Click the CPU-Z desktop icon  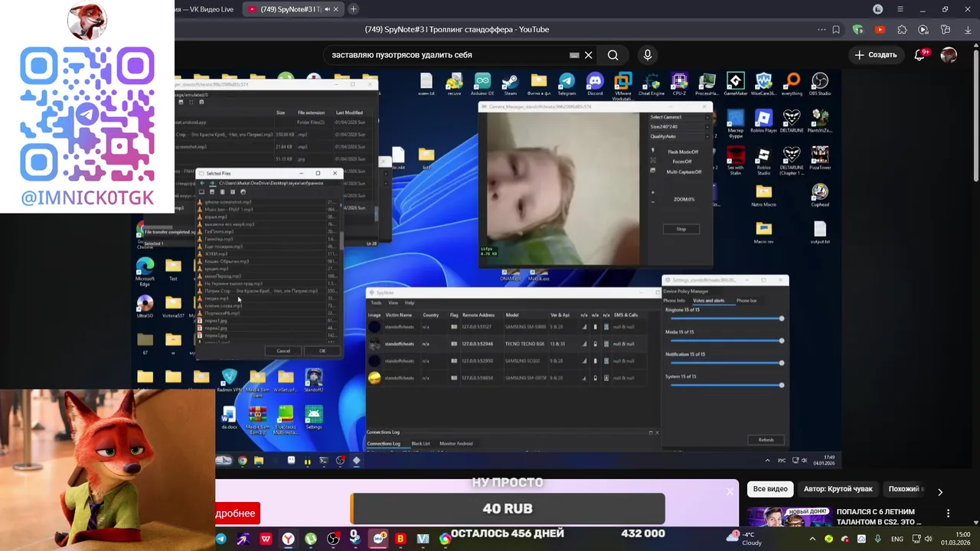coord(679,84)
